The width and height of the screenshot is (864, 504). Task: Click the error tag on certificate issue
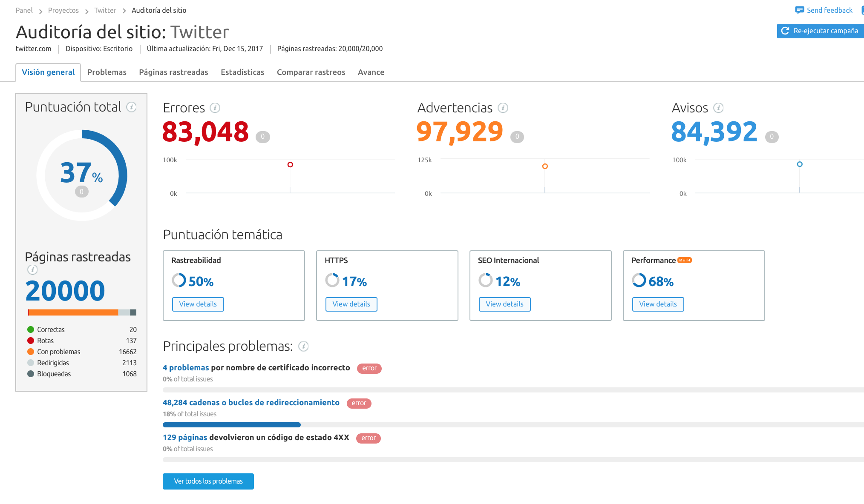tap(369, 368)
